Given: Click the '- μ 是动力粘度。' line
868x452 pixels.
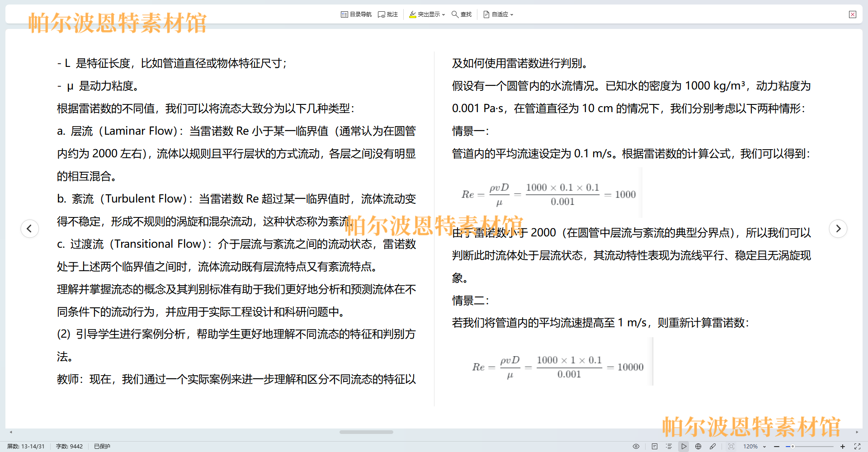Looking at the screenshot, I should (98, 86).
